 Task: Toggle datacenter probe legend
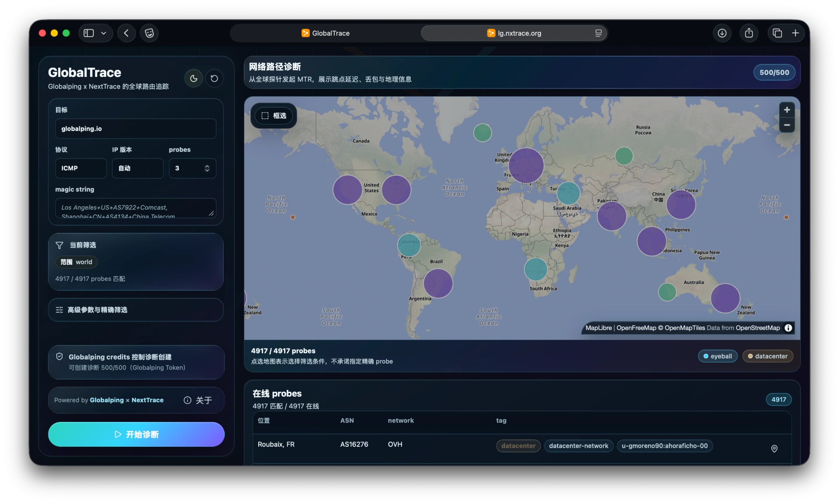point(767,356)
